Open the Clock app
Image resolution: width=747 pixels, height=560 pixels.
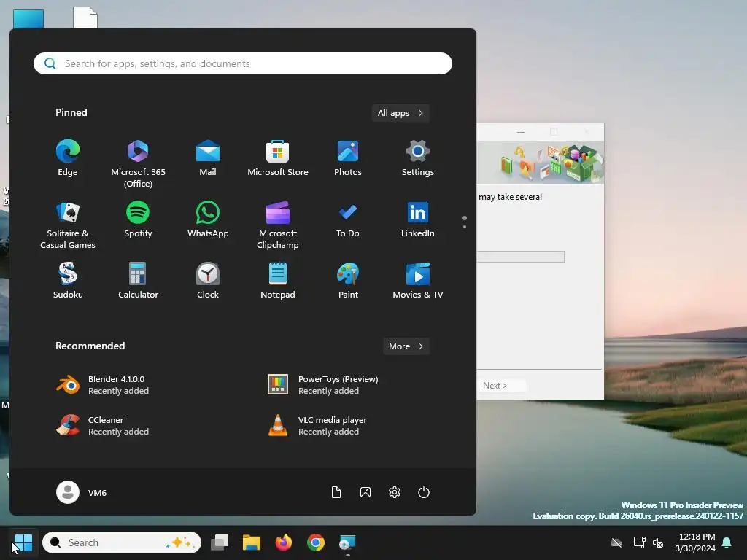[x=208, y=281]
